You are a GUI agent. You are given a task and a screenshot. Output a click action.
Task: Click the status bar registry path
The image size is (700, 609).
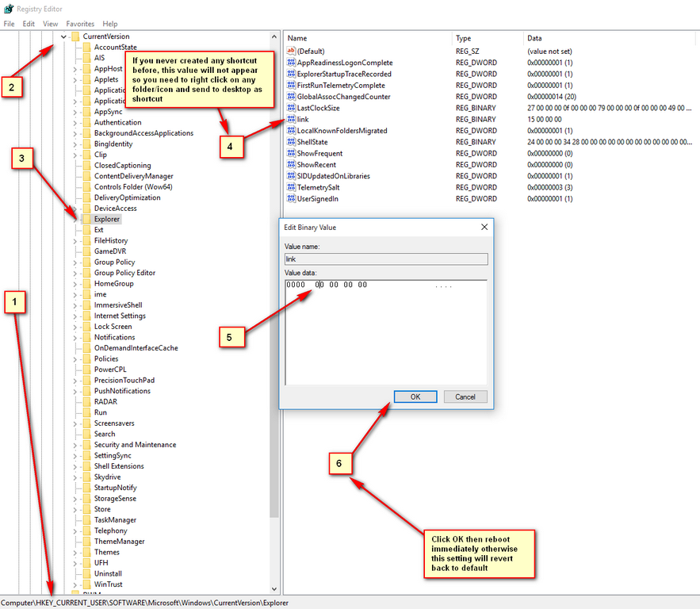(144, 603)
